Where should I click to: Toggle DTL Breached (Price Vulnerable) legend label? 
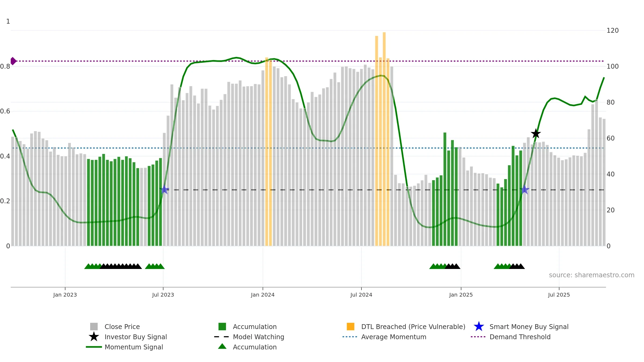click(413, 327)
